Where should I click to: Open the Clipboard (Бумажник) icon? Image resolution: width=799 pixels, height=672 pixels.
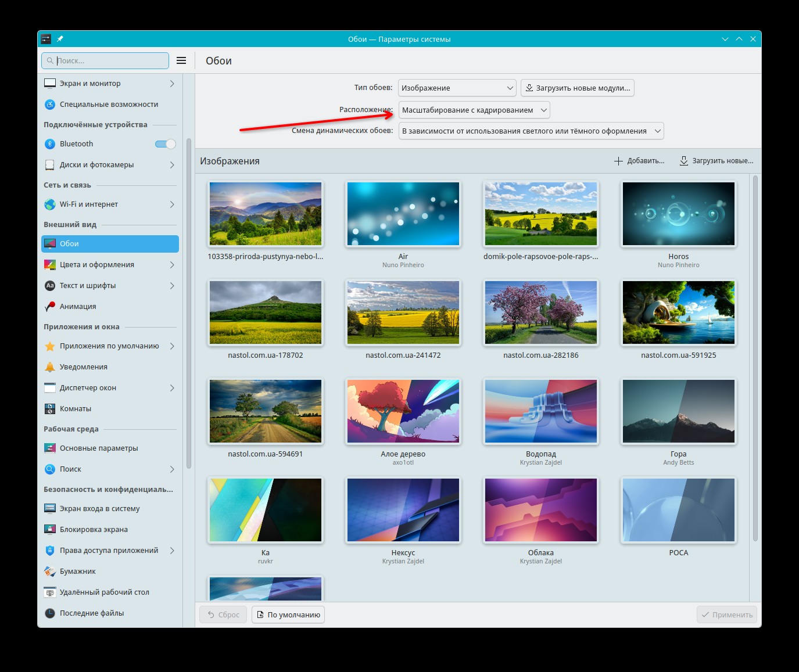tap(50, 572)
